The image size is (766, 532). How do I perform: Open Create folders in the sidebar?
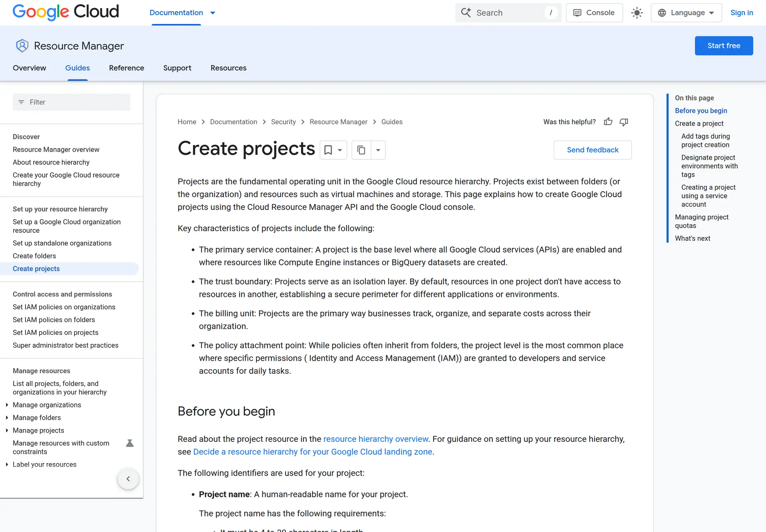point(34,256)
